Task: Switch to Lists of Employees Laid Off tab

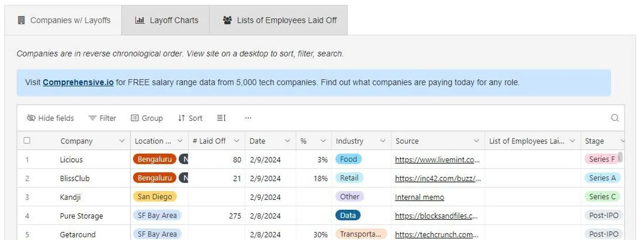Action: (279, 20)
